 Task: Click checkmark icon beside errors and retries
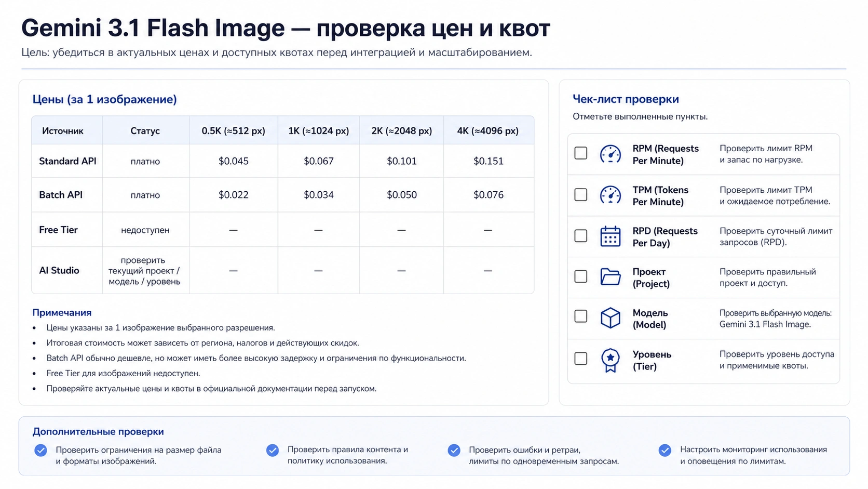point(454,450)
